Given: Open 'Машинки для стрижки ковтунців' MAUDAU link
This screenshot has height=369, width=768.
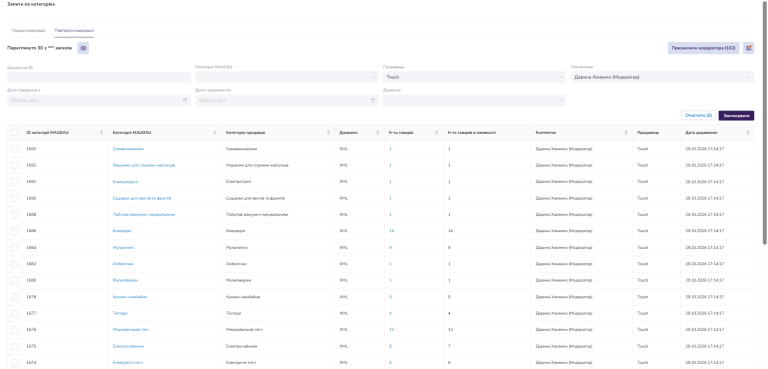Looking at the screenshot, I should pyautogui.click(x=144, y=165).
